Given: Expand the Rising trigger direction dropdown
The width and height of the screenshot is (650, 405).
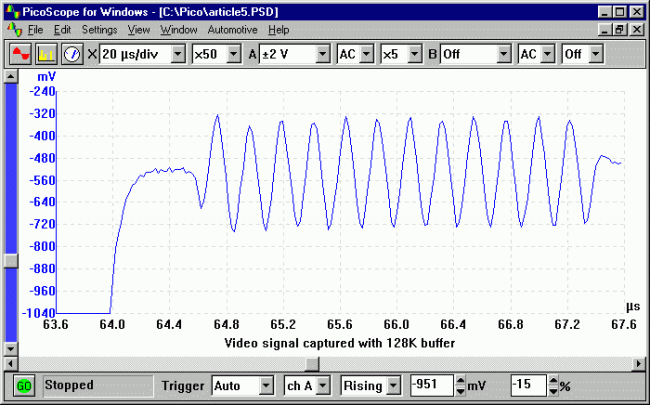Looking at the screenshot, I should pyautogui.click(x=394, y=385).
